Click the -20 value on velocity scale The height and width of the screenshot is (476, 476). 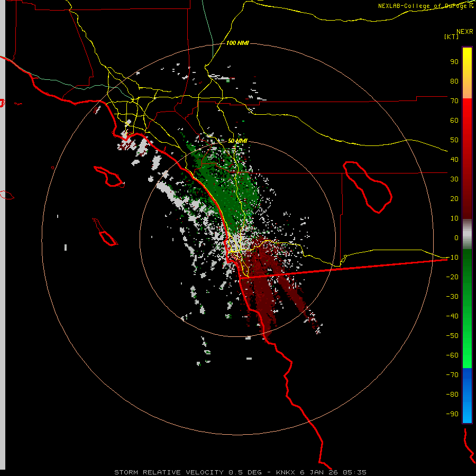point(452,277)
